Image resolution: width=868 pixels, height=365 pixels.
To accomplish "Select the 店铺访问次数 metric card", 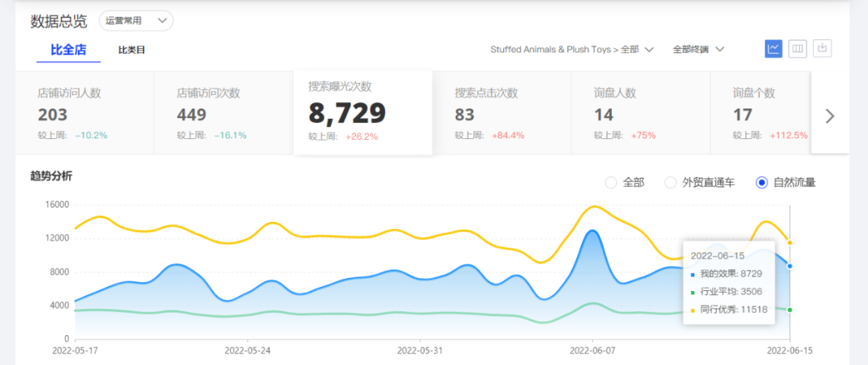I will [x=223, y=113].
